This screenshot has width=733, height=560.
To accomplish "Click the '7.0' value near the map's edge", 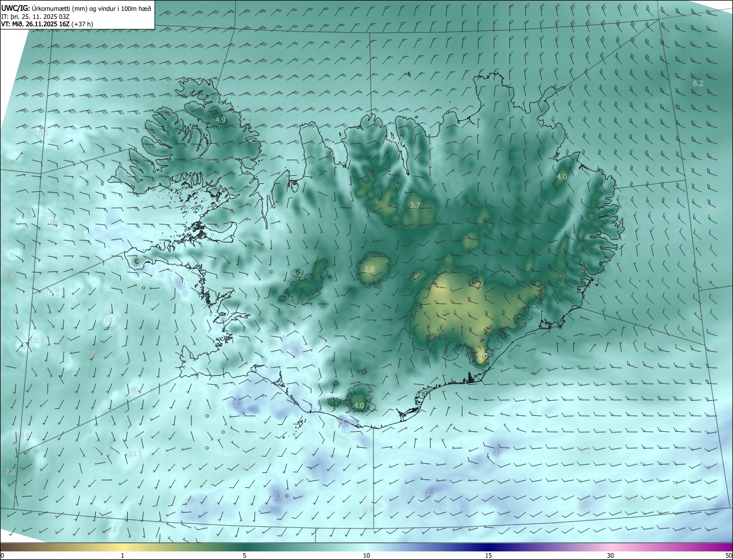I will pyautogui.click(x=10, y=472).
